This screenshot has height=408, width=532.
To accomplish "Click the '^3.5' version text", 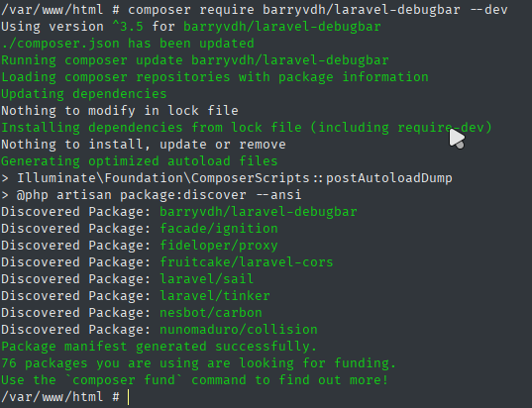I will (x=128, y=27).
